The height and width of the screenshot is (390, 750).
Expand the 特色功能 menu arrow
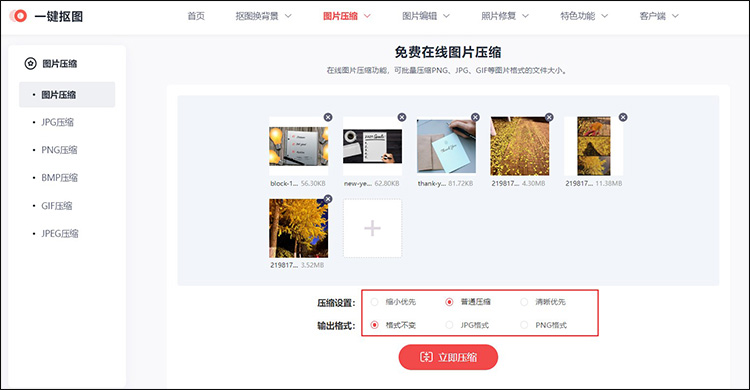605,16
